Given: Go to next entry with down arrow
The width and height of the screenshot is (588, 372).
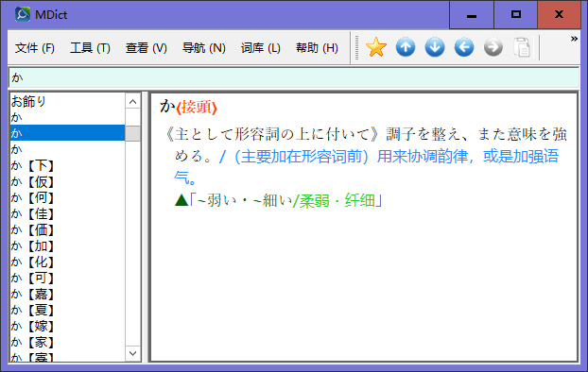Looking at the screenshot, I should (x=435, y=47).
